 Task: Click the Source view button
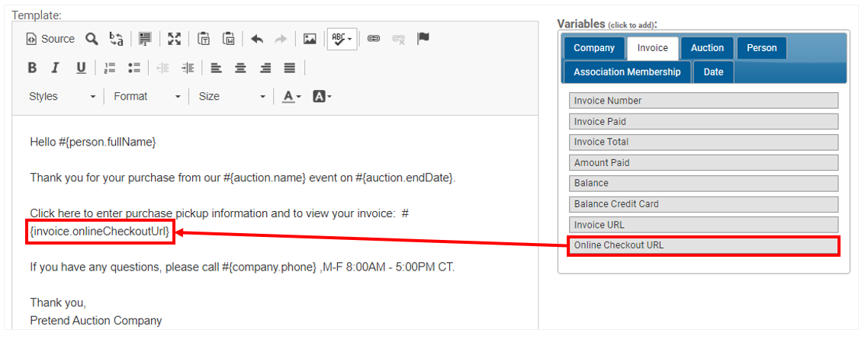point(50,39)
